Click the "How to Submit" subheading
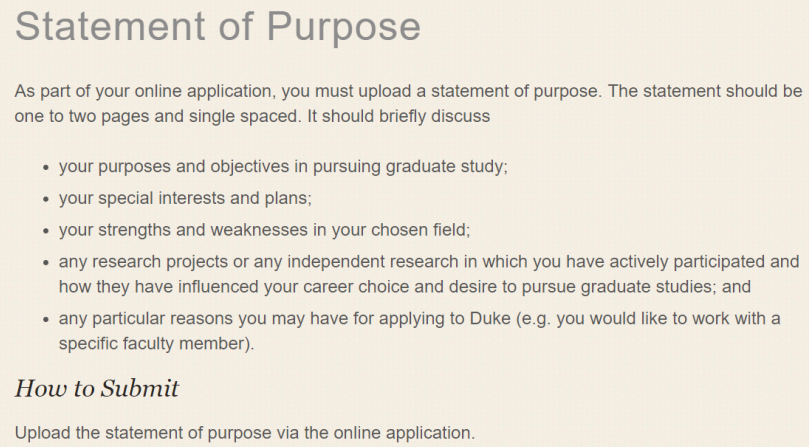 coord(97,388)
